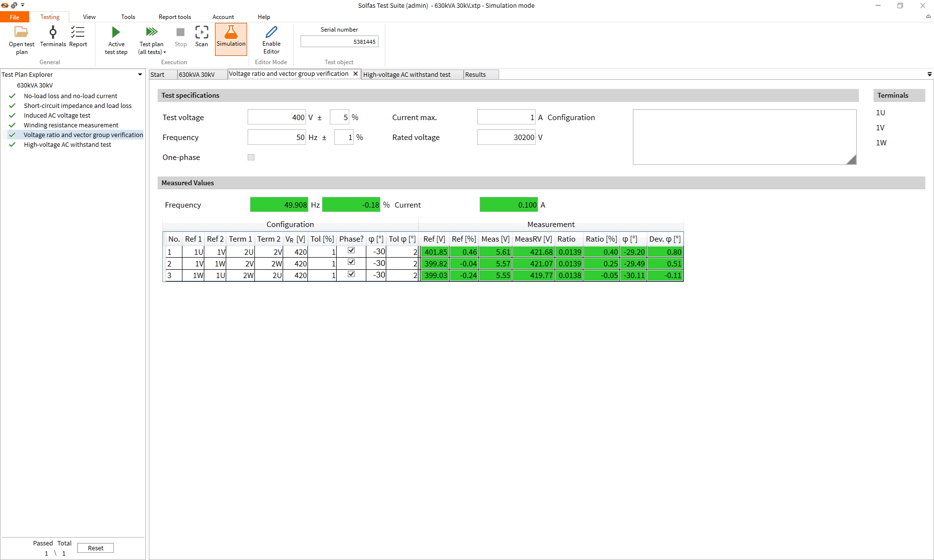934x560 pixels.
Task: Toggle the One-phase checkbox
Action: pyautogui.click(x=251, y=157)
